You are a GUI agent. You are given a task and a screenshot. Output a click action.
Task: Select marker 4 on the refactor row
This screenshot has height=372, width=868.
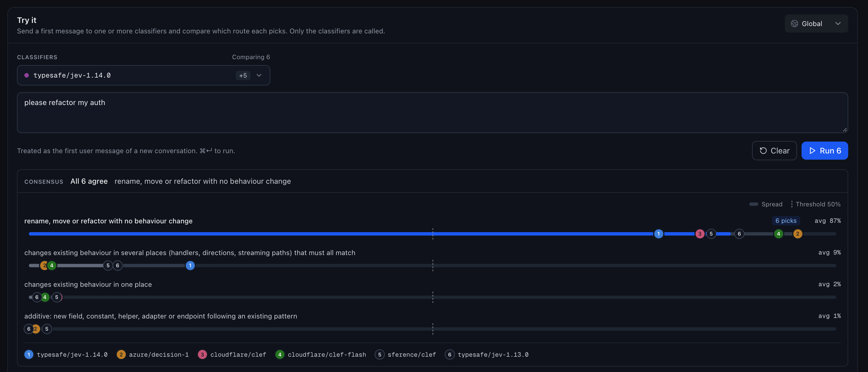(x=778, y=234)
